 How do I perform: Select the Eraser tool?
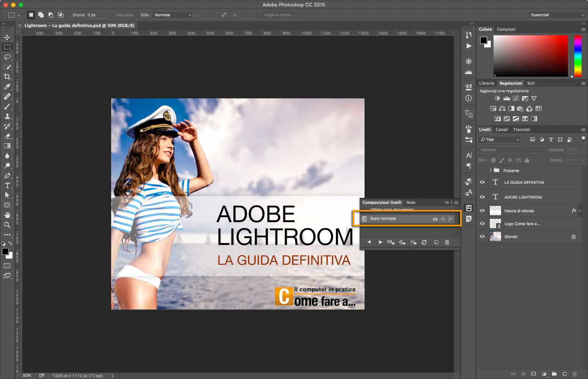pyautogui.click(x=7, y=136)
